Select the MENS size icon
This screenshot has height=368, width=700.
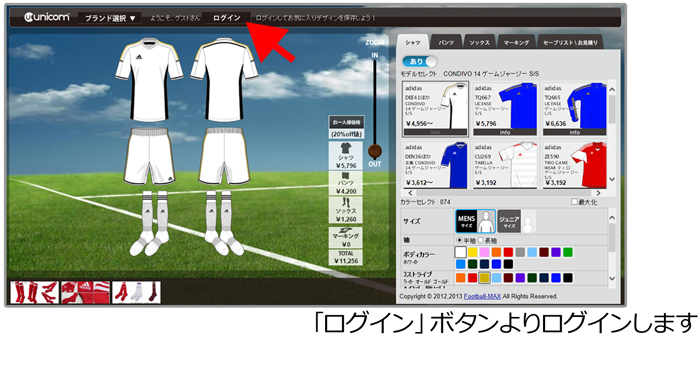point(475,221)
